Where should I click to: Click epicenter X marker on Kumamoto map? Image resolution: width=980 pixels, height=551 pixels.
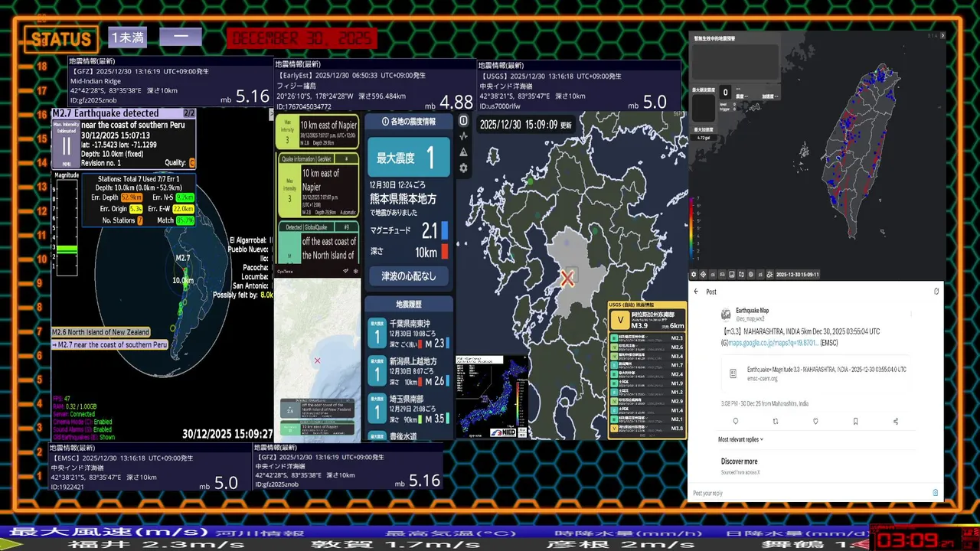pyautogui.click(x=567, y=279)
